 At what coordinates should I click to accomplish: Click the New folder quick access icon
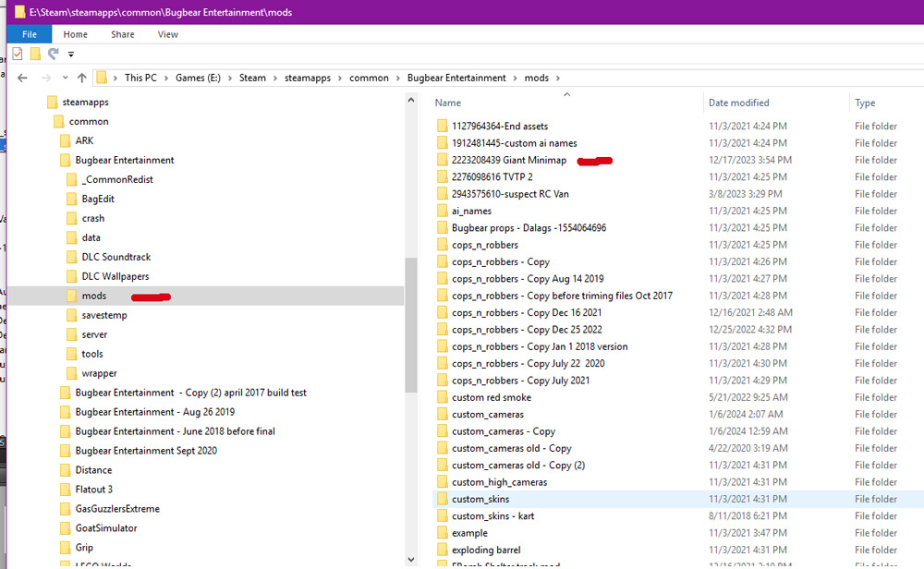point(35,54)
